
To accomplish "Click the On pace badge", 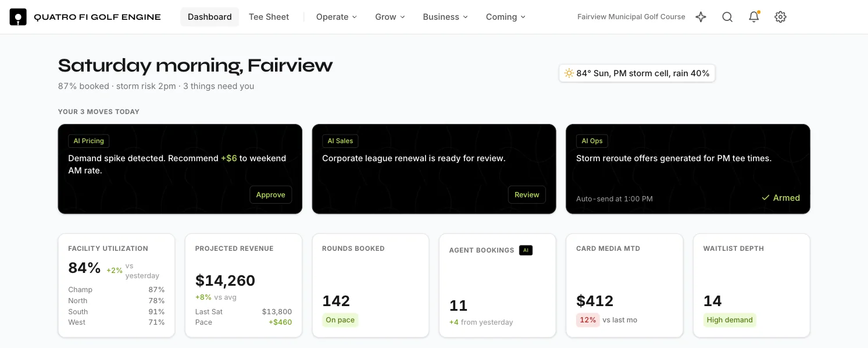I will coord(340,319).
